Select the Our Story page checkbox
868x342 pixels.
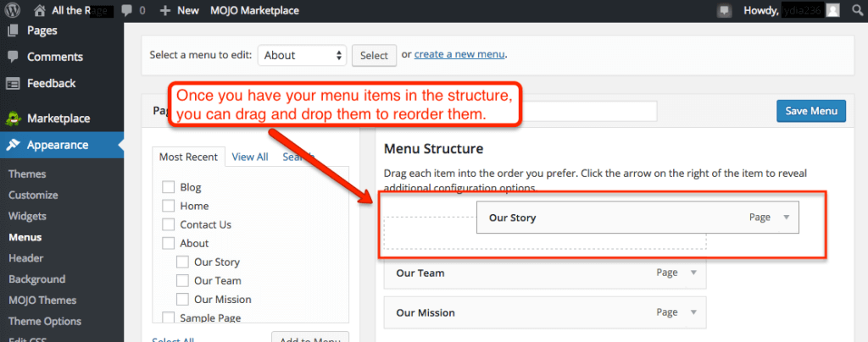coord(183,262)
